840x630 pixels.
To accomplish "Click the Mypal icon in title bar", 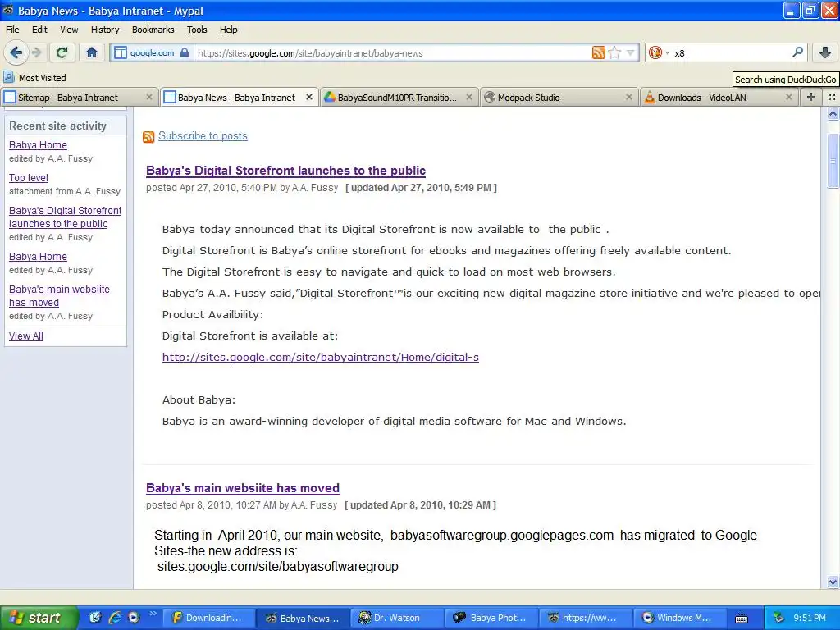I will pyautogui.click(x=8, y=10).
